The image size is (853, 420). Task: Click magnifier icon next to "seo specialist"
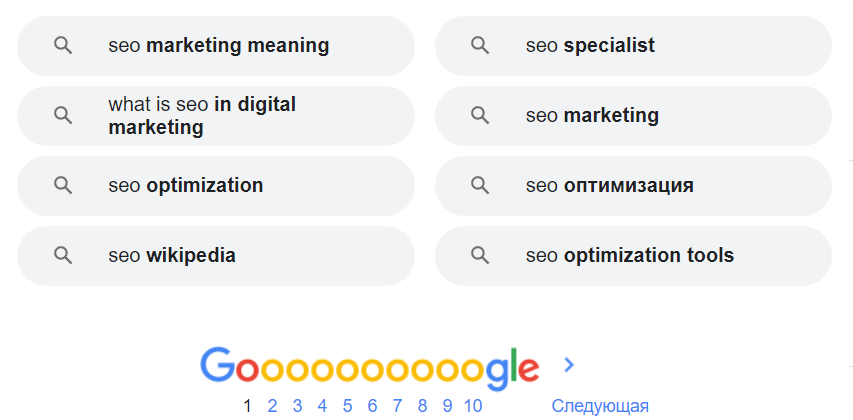point(480,46)
